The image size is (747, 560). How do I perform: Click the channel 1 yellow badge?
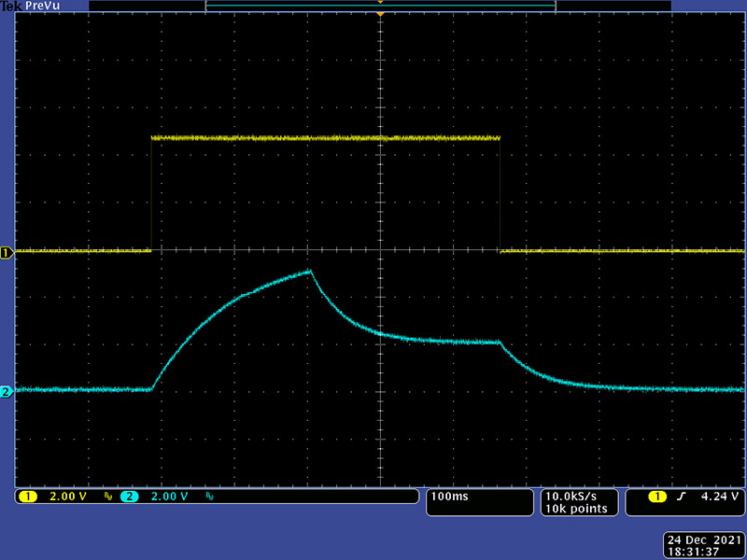28,497
